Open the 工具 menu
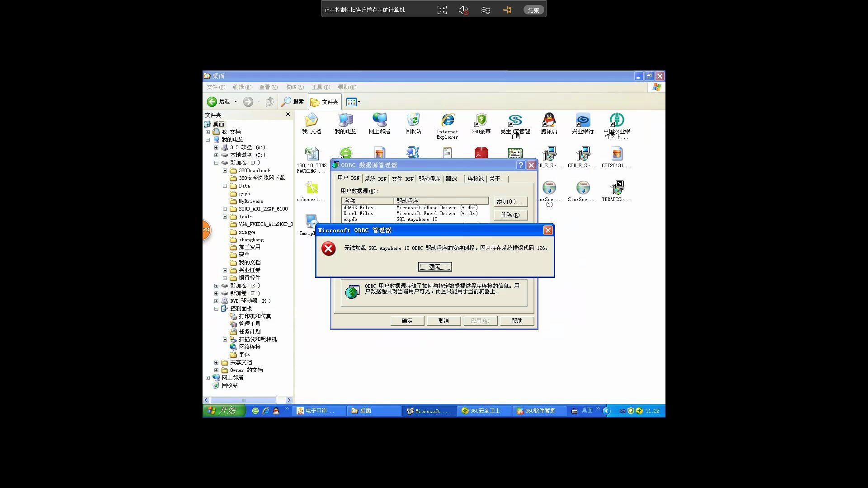868x488 pixels. point(321,87)
